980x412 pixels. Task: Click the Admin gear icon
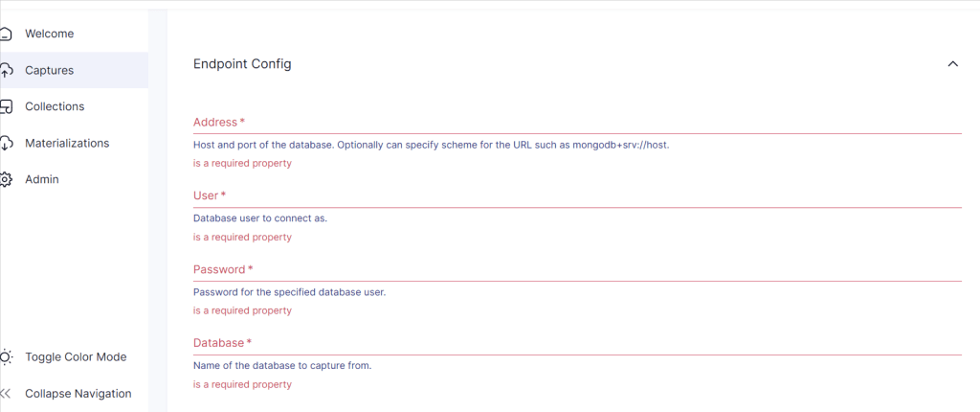(x=6, y=179)
